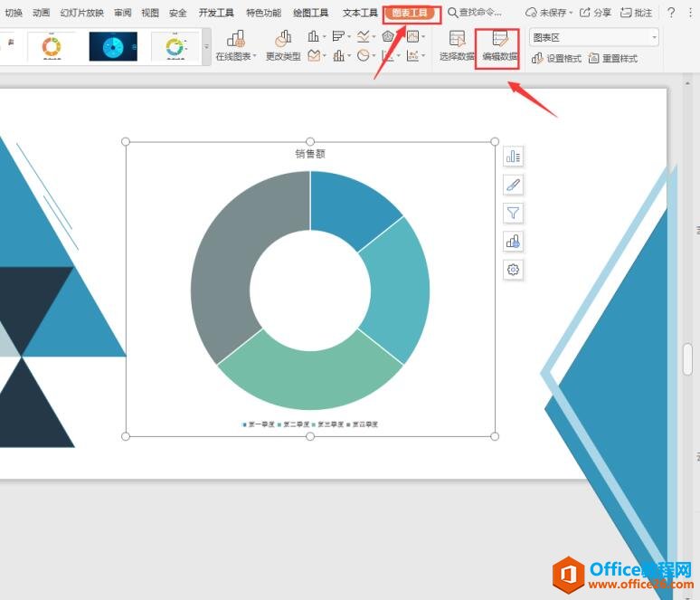Viewport: 700px width, 600px height.
Task: Click the Set Format (设置格式) button
Action: tap(556, 59)
